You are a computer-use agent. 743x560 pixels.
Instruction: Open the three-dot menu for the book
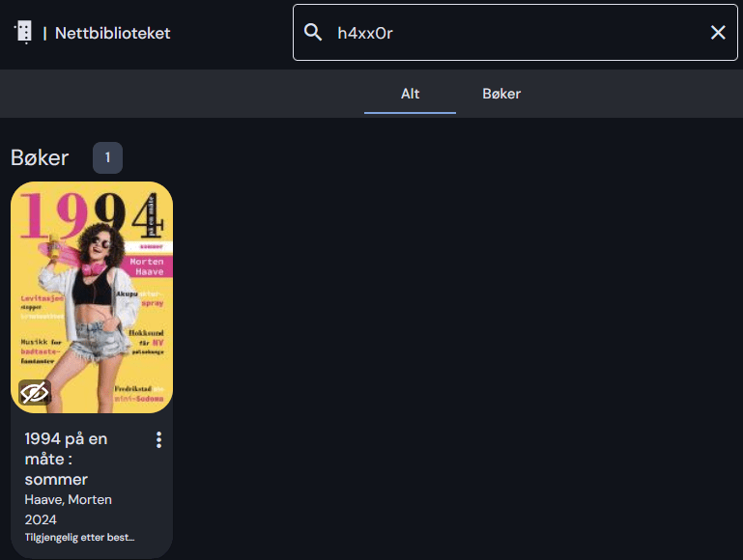(x=158, y=440)
